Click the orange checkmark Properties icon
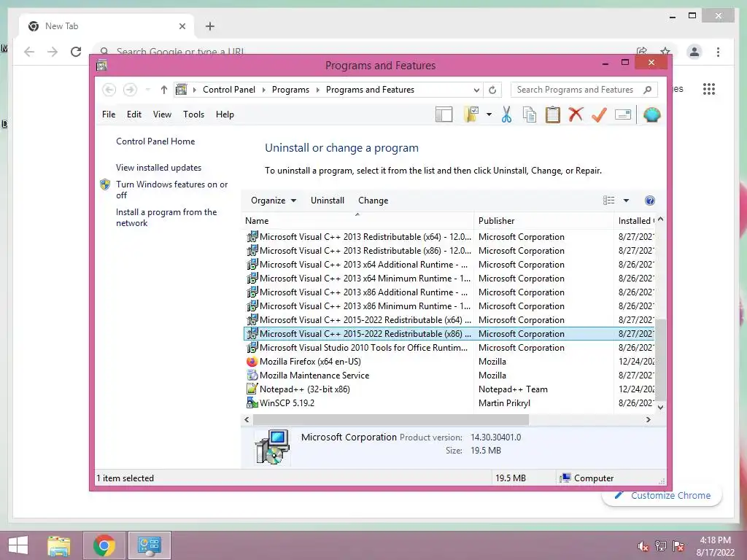 599,114
